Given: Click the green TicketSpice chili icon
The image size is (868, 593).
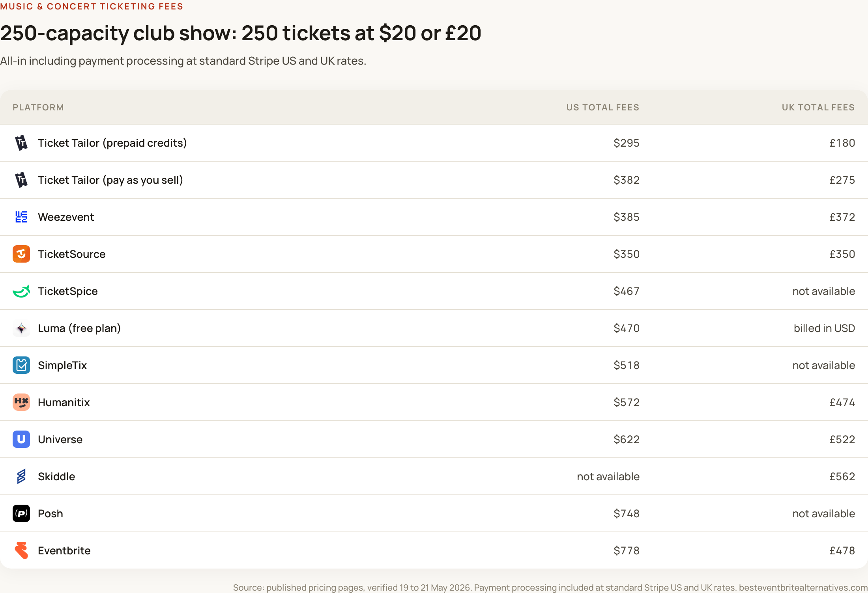Looking at the screenshot, I should click(x=21, y=291).
